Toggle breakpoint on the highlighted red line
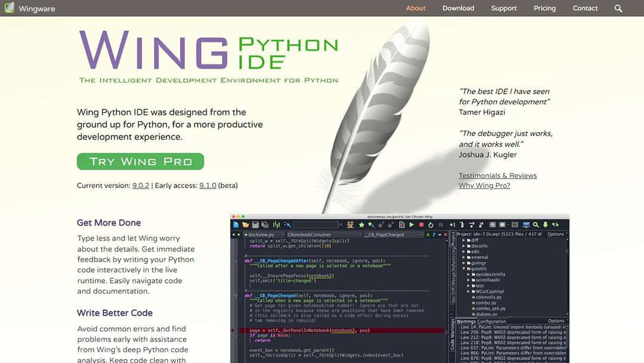This screenshot has width=644, height=363. point(233,331)
